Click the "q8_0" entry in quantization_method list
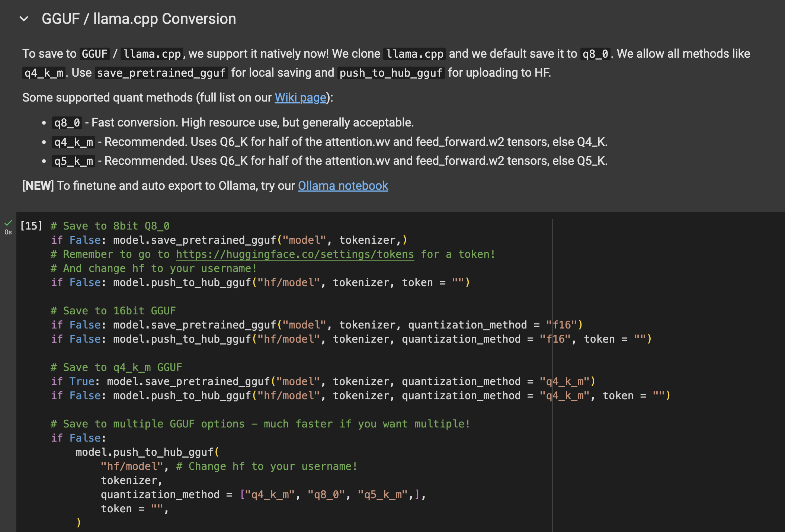This screenshot has height=532, width=785. (x=326, y=495)
